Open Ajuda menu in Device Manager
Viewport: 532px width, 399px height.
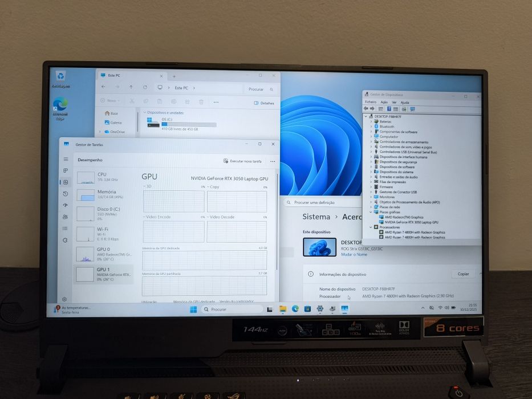(x=405, y=103)
